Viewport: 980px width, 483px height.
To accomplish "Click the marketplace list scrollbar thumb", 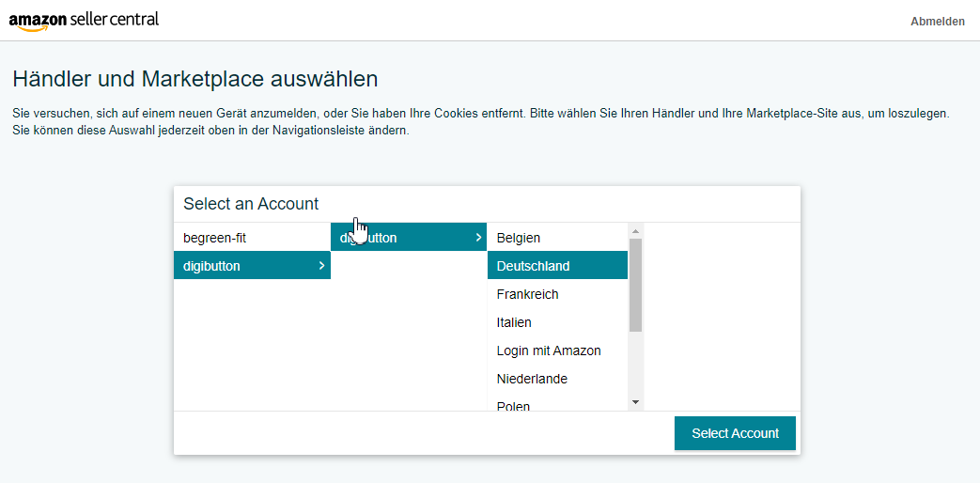I will [635, 285].
